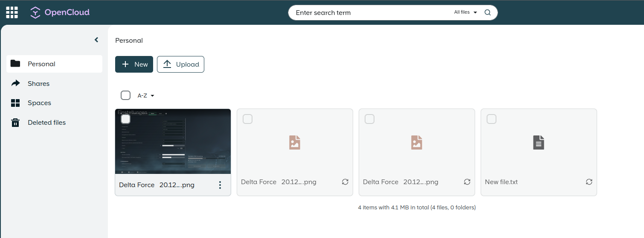Click the sync icon beside New file.txt
The height and width of the screenshot is (238, 644).
[589, 182]
